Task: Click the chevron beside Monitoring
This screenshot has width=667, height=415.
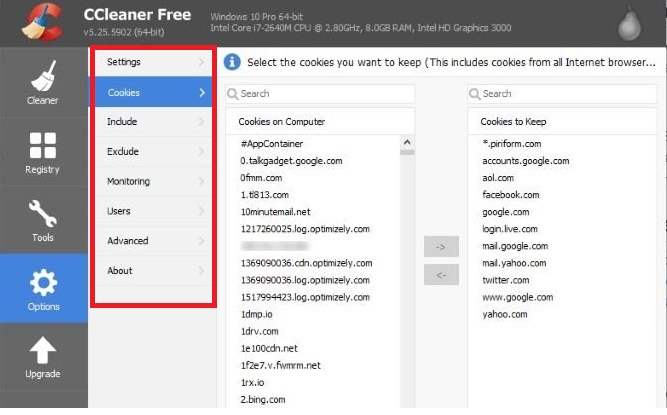Action: click(x=202, y=181)
